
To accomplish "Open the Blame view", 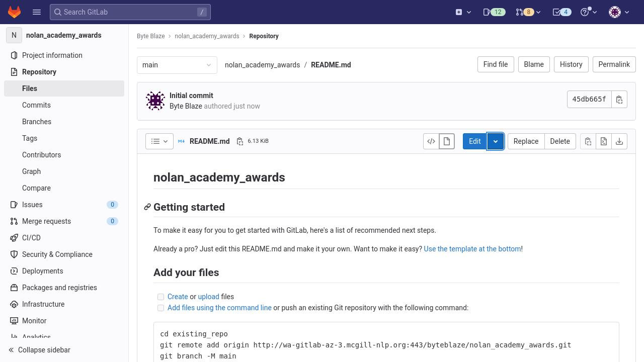I will (x=534, y=64).
